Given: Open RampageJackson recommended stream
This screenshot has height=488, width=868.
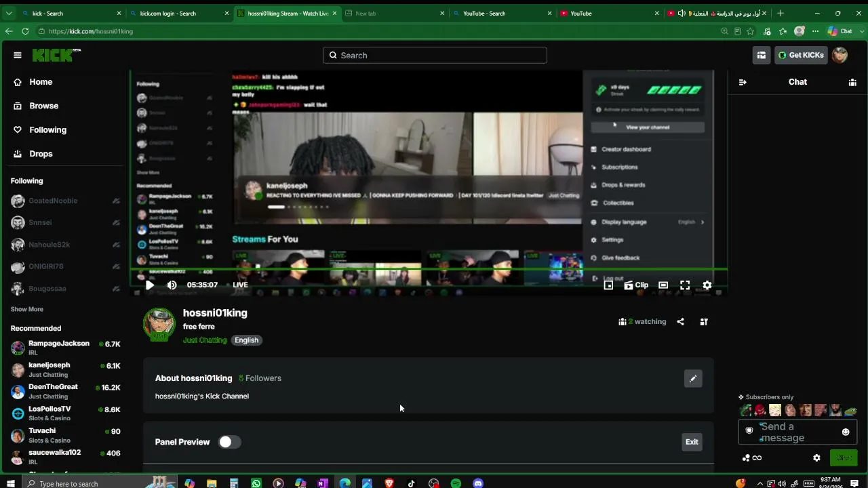Looking at the screenshot, I should coord(65,348).
